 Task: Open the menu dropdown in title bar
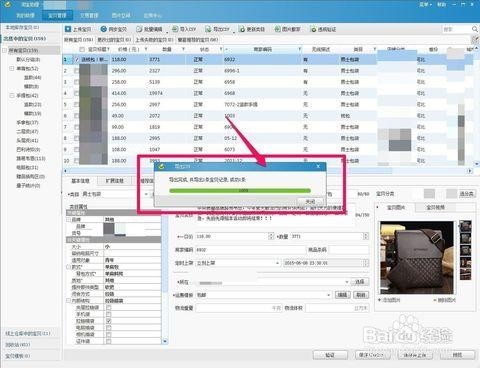425,5
